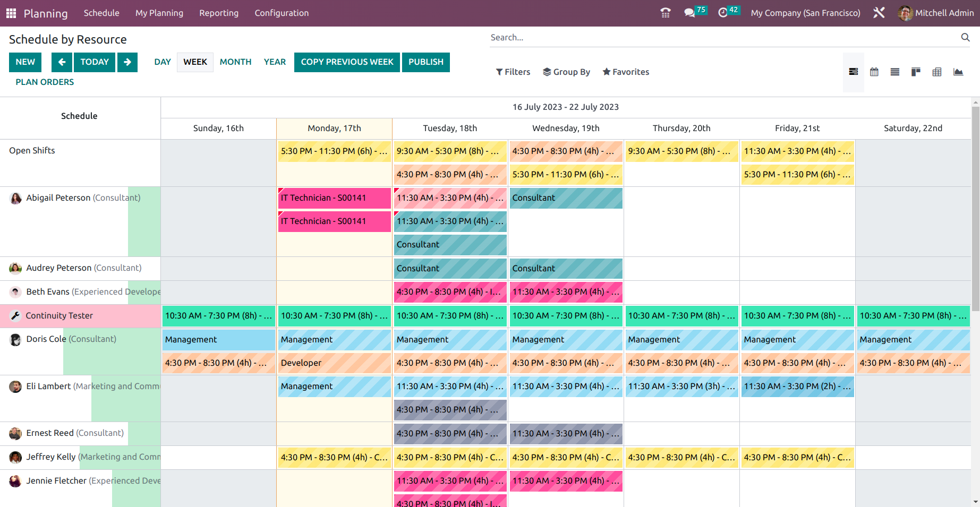The height and width of the screenshot is (507, 980).
Task: Open the Configuration menu
Action: (x=282, y=13)
